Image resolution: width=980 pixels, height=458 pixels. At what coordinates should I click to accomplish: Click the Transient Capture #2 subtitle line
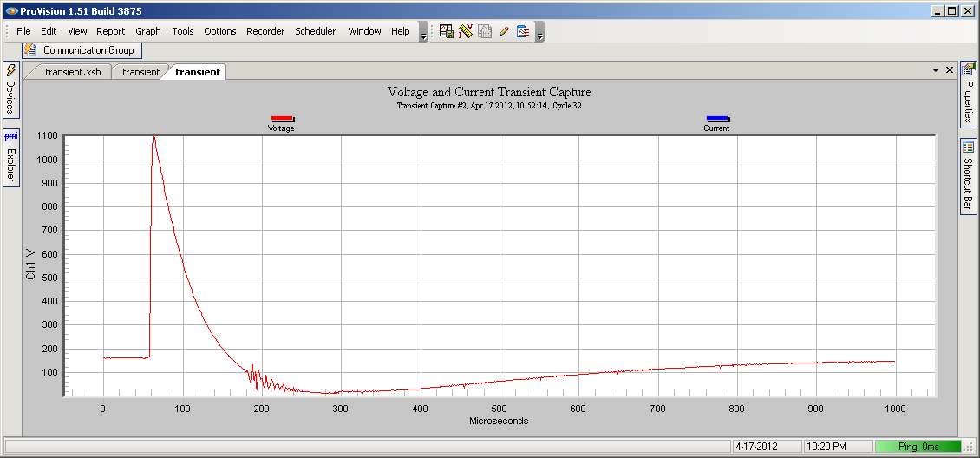point(489,106)
